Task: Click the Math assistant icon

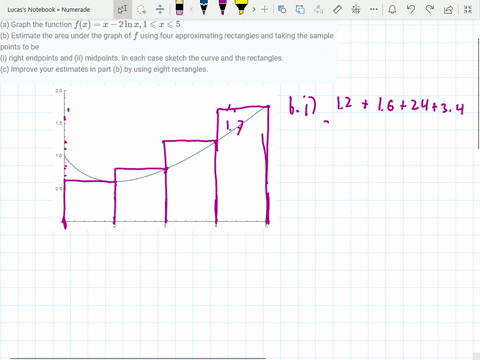Action: 356,9
